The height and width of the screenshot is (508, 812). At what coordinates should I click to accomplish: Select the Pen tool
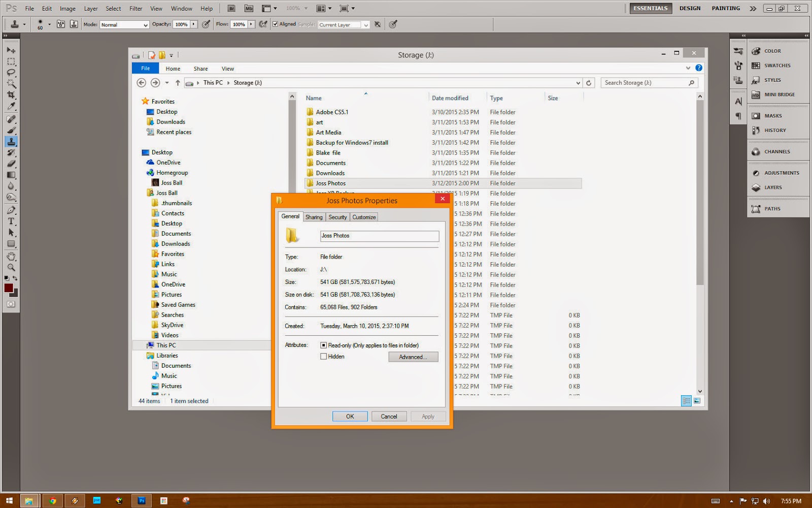pos(11,210)
